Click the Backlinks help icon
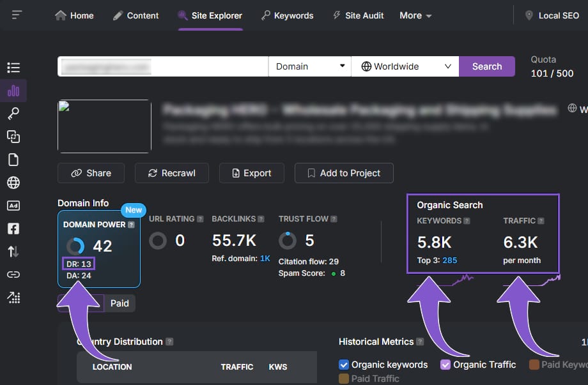Viewport: 588px width, 385px height. [261, 219]
